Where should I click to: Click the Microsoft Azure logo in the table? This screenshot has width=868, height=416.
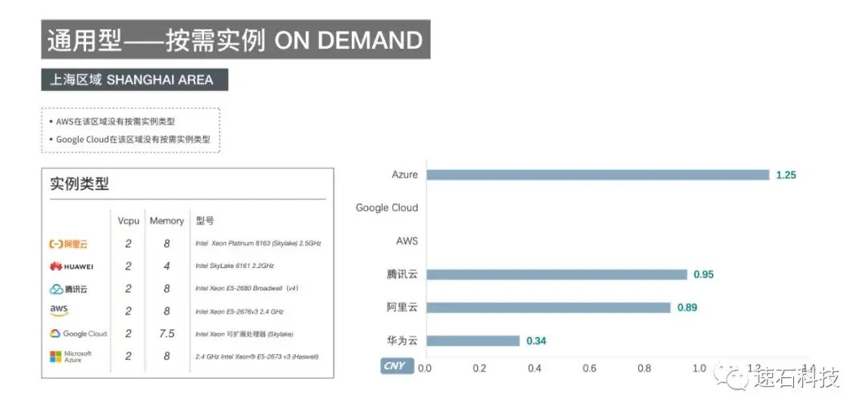point(71,356)
